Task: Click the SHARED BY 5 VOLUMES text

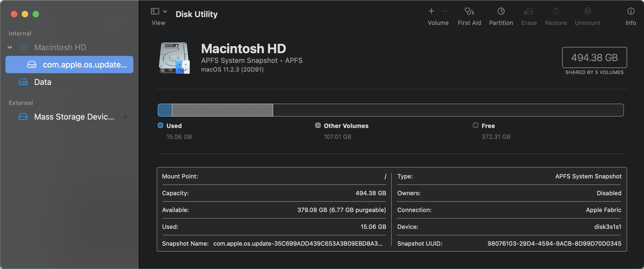Action: pos(594,72)
